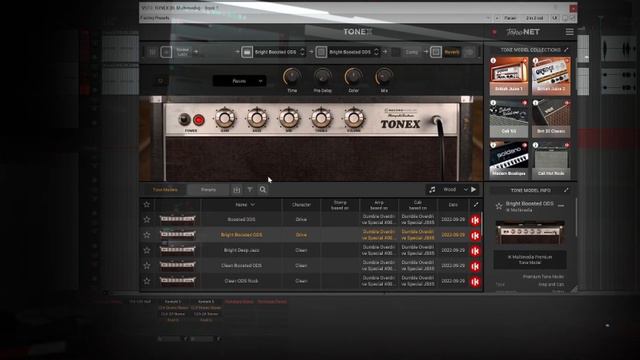Image resolution: width=640 pixels, height=360 pixels.
Task: Click IK Multimedia Premium Tone Model button
Action: [x=530, y=260]
